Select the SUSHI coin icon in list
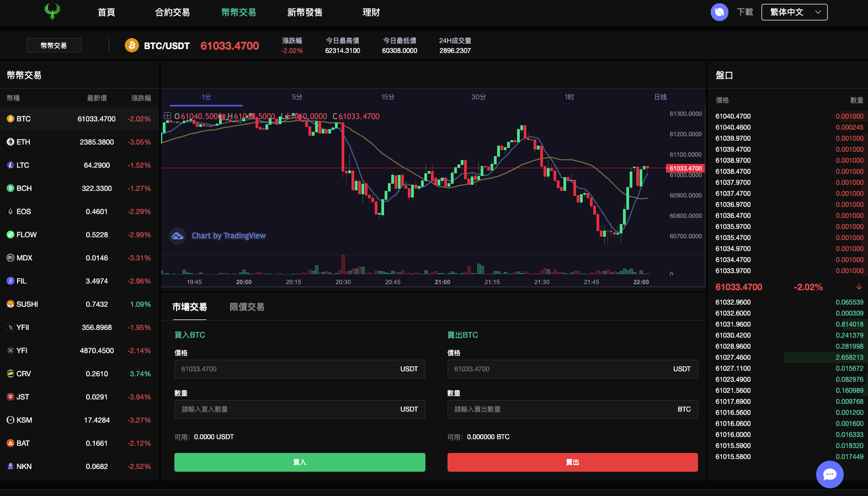 (10, 304)
